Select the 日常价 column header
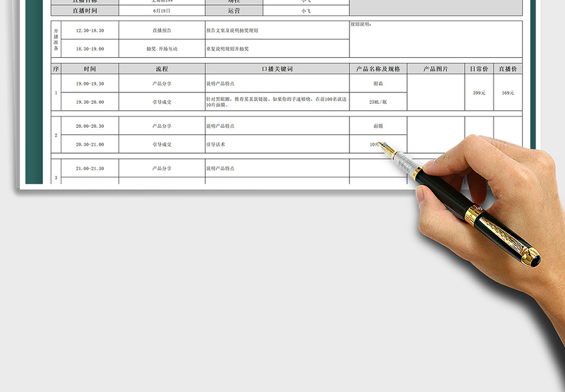Image resolution: width=565 pixels, height=392 pixels. point(479,69)
